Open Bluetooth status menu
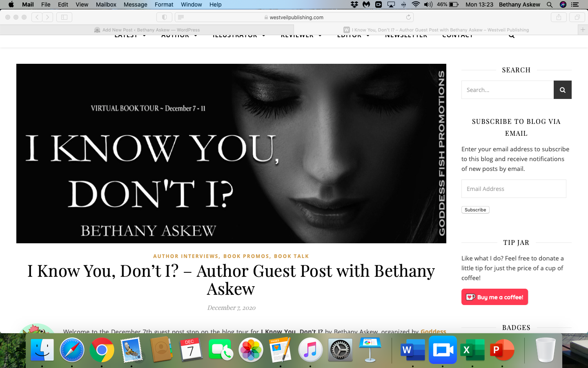The height and width of the screenshot is (368, 588). (403, 4)
